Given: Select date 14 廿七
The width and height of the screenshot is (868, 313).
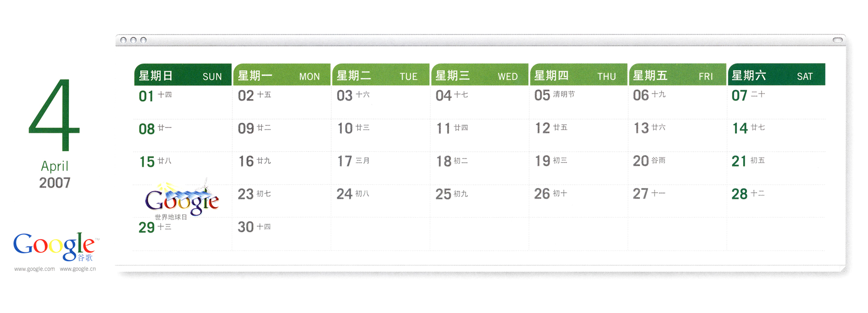Looking at the screenshot, I should (748, 128).
